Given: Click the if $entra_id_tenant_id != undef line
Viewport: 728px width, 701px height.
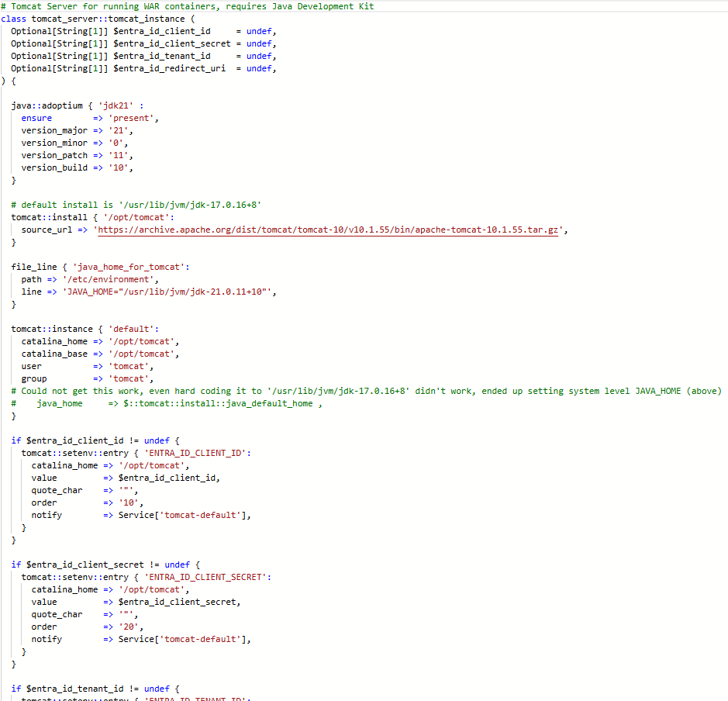Looking at the screenshot, I should point(95,689).
